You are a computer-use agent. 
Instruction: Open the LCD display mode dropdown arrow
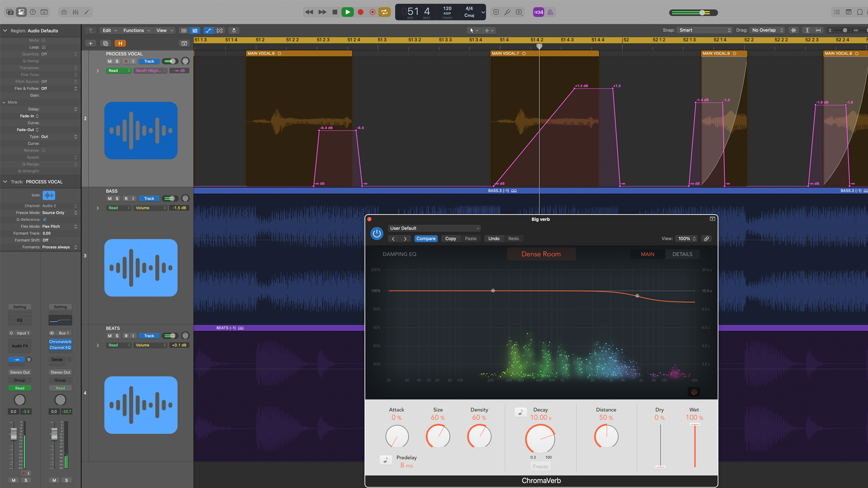click(x=483, y=12)
